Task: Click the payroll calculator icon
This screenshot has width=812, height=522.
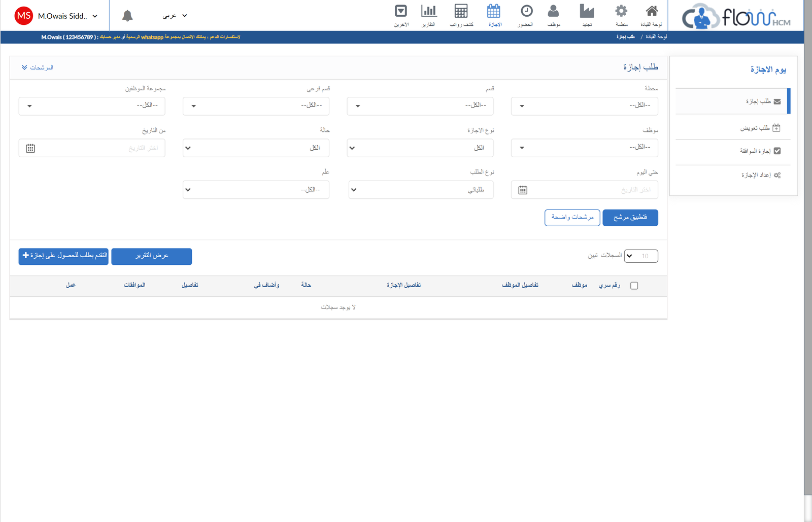Action: [461, 12]
